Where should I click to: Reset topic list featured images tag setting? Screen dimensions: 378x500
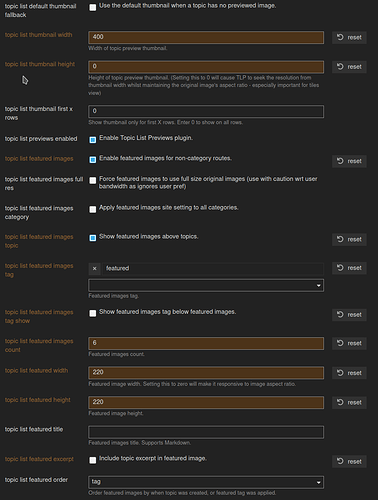[x=349, y=268]
